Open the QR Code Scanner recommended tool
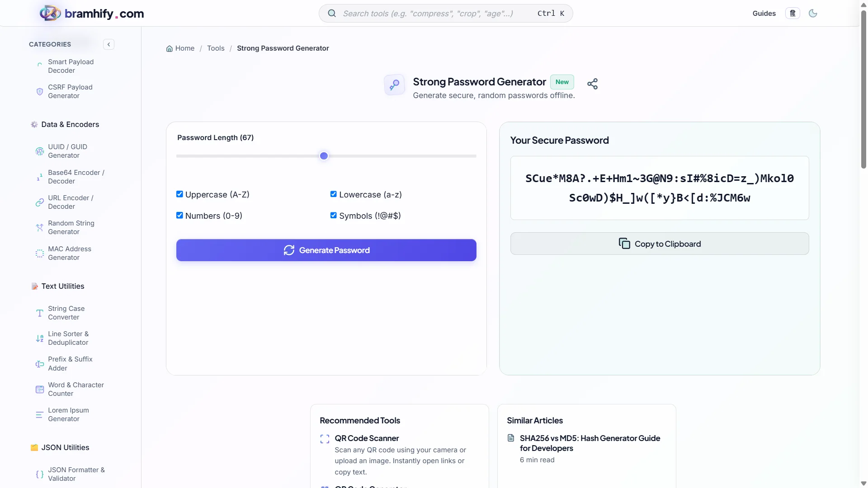This screenshot has height=488, width=868. tap(367, 438)
